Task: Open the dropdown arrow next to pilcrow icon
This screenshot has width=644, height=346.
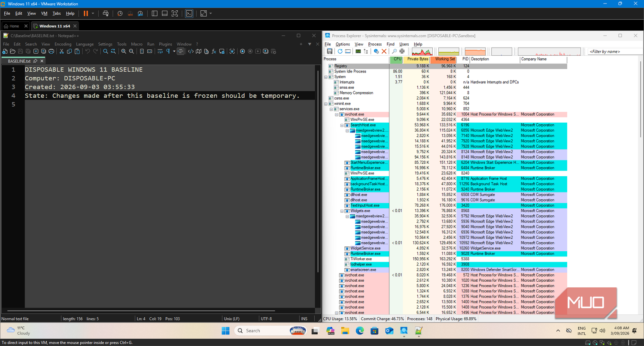Action: [174, 51]
